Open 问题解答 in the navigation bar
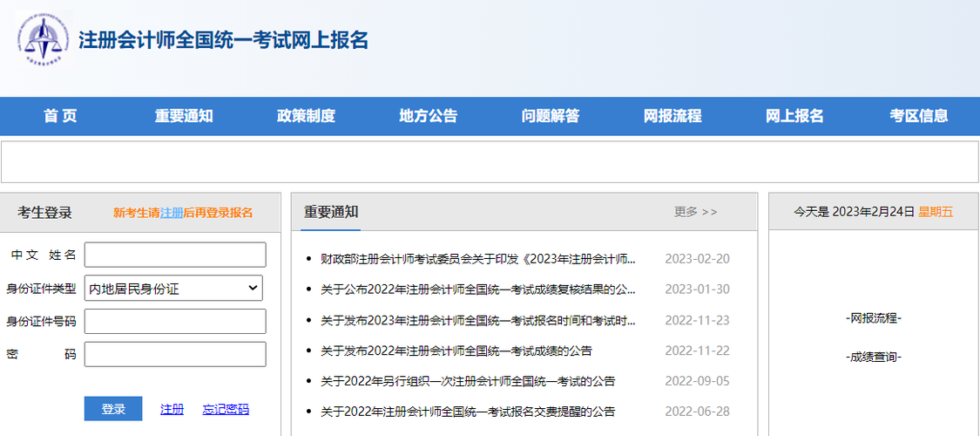 pos(551,116)
